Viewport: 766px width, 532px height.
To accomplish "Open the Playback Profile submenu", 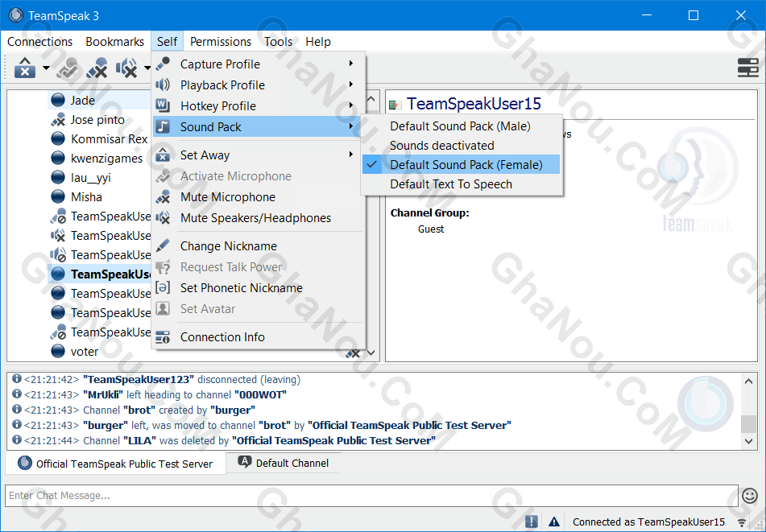I will coord(259,85).
